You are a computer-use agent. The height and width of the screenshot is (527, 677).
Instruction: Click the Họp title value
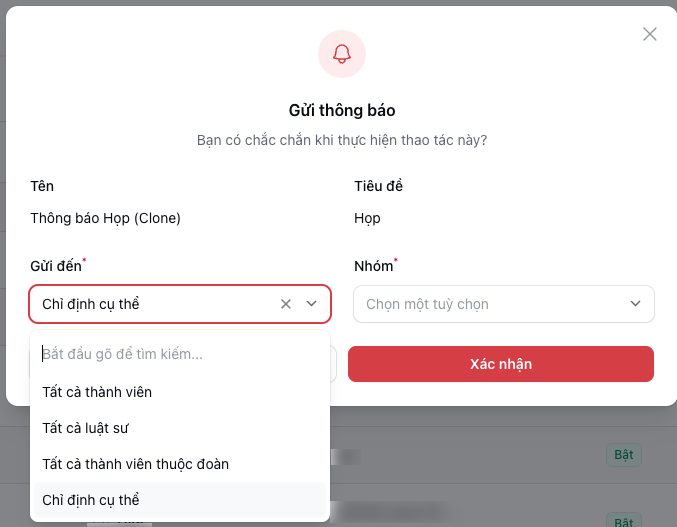(x=367, y=218)
